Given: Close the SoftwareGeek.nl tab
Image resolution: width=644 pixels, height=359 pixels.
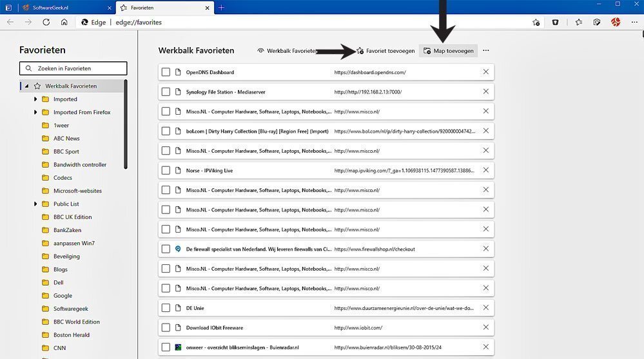Looking at the screenshot, I should [109, 8].
